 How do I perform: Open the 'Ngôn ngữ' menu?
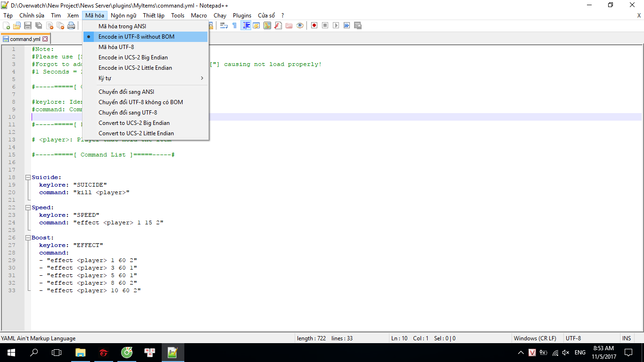pyautogui.click(x=124, y=16)
